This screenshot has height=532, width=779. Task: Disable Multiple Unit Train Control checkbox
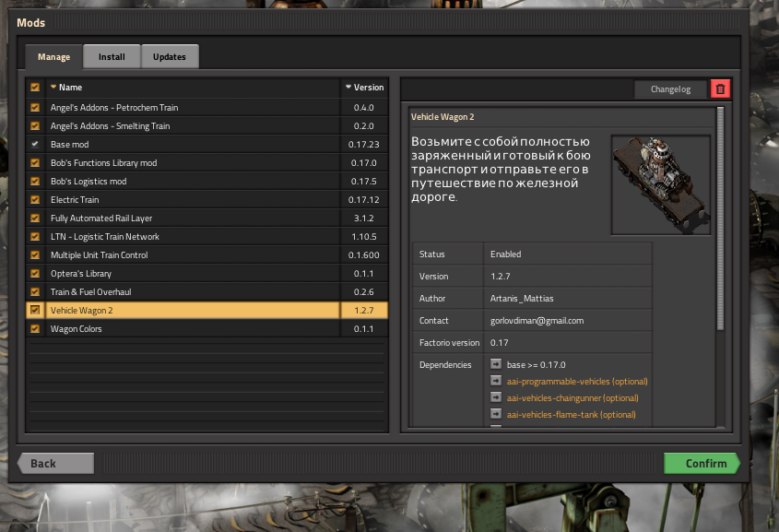click(35, 254)
